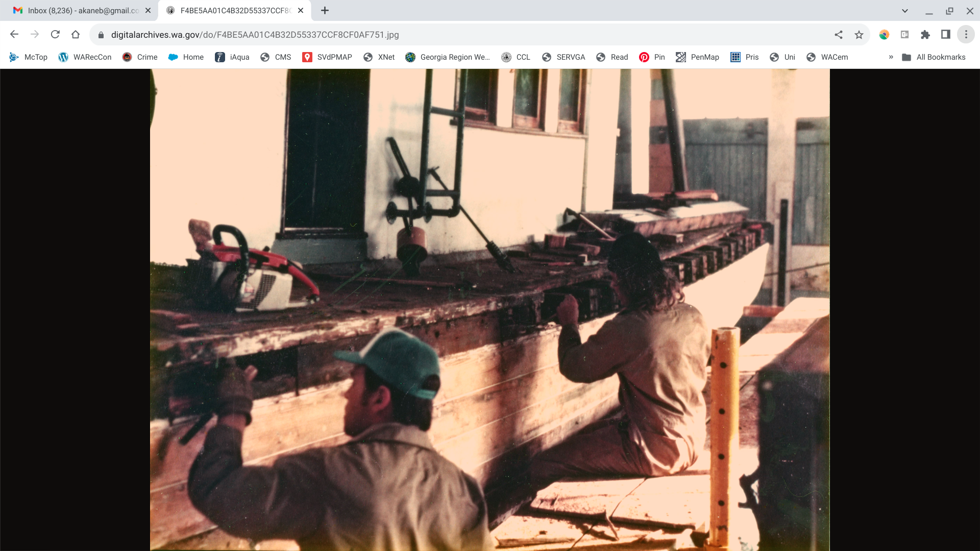Open the All Bookmarks folder

(x=934, y=57)
